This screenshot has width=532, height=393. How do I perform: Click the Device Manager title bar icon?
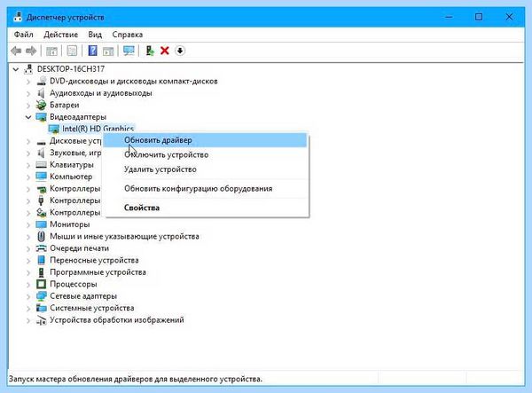tap(18, 17)
